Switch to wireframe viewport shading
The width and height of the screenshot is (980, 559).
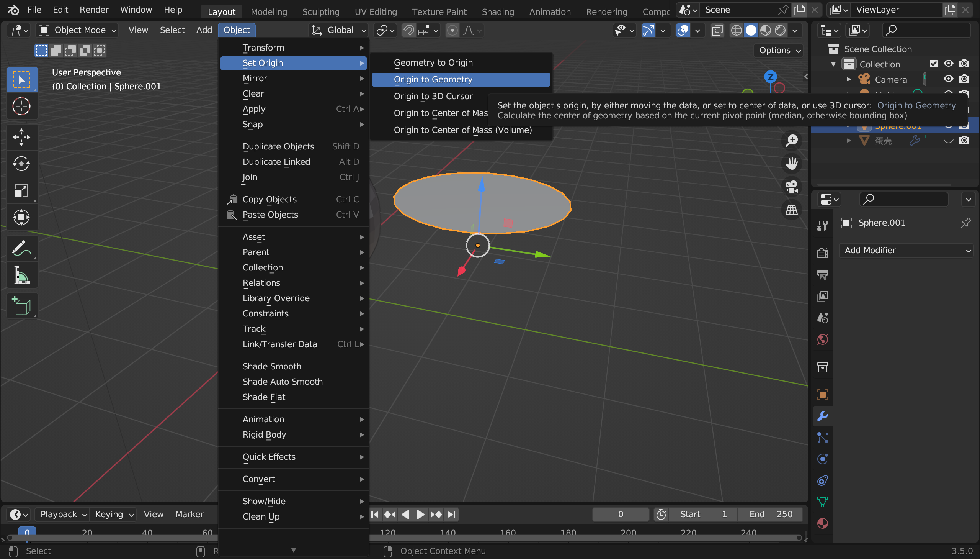coord(736,30)
